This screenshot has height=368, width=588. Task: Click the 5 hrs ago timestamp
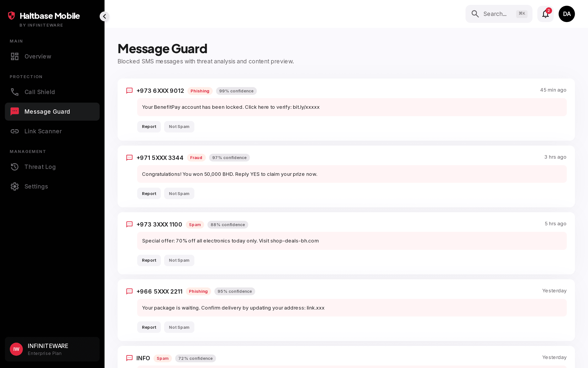point(556,224)
